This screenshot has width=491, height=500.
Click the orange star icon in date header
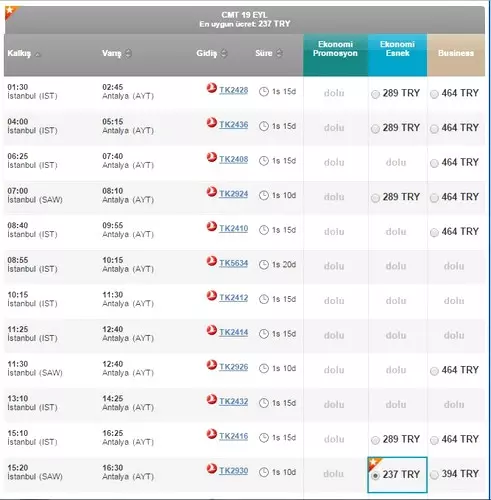(10, 10)
